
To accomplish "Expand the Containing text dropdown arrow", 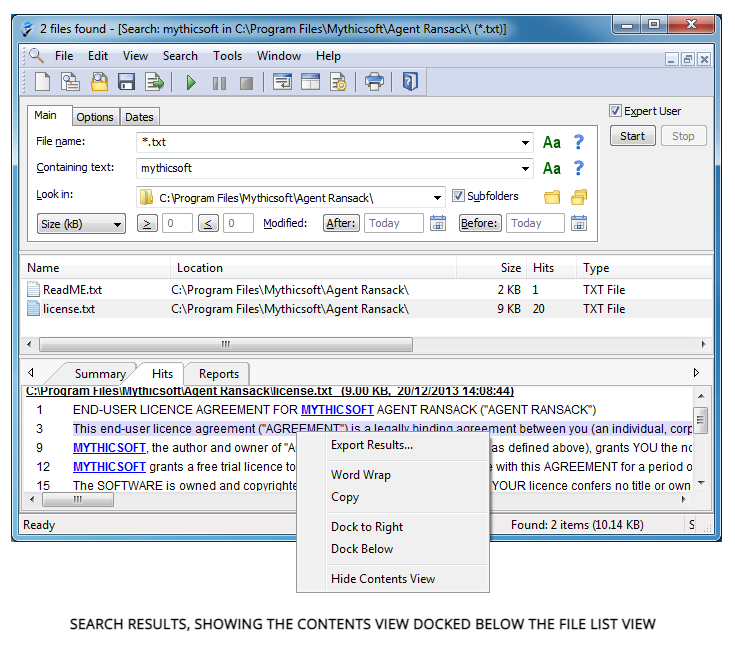I will (x=525, y=169).
